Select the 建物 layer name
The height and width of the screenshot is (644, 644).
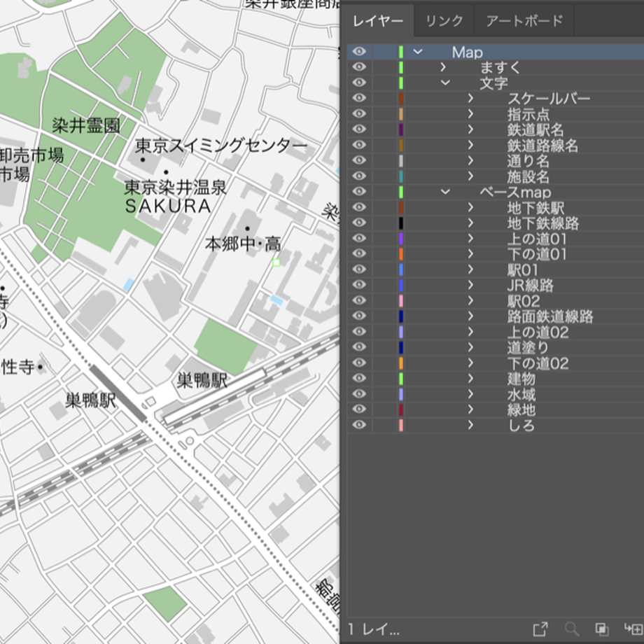click(x=521, y=379)
